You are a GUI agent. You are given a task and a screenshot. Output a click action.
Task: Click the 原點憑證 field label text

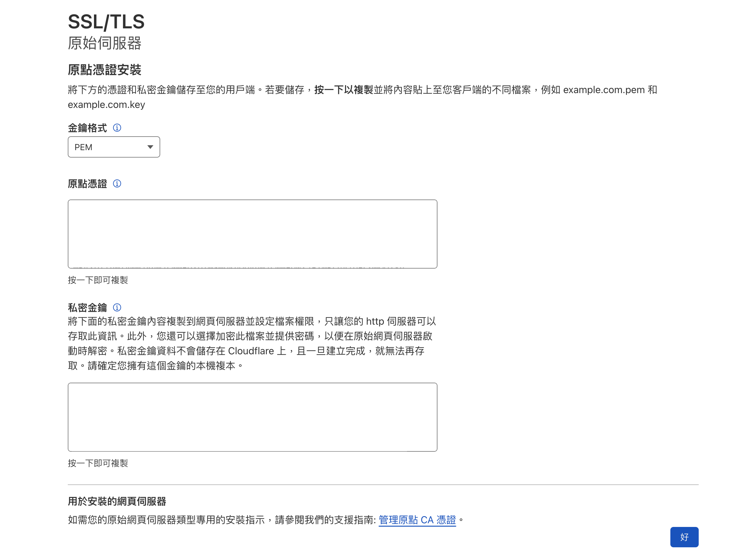click(x=87, y=184)
